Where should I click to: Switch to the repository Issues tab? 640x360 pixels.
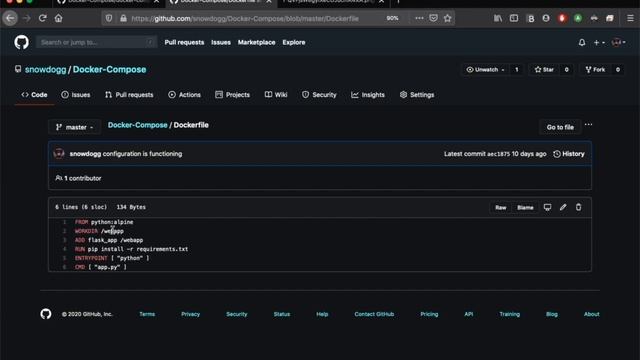[x=76, y=95]
